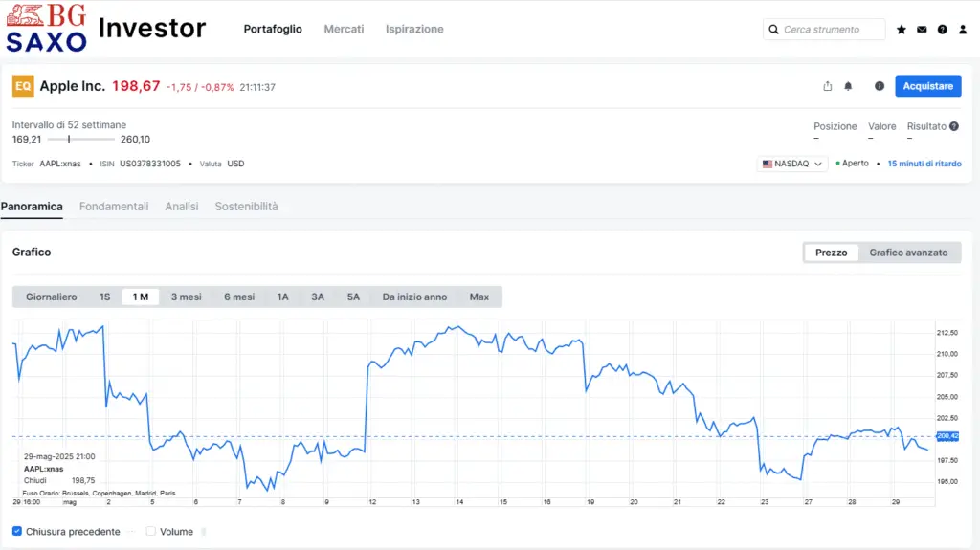Viewport: 980px width, 550px height.
Task: Select Da inizio anno time range
Action: 414,297
